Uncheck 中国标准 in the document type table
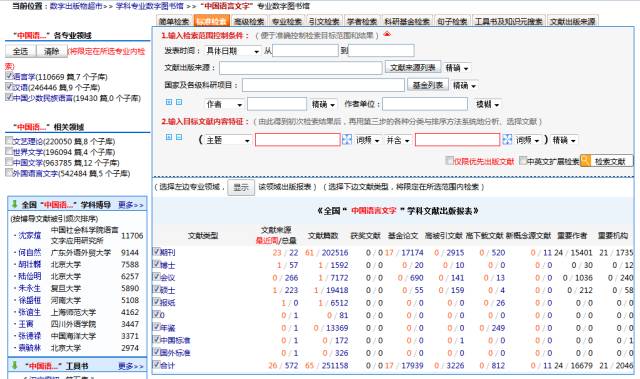Screen dimensions: 640x379 156,339
